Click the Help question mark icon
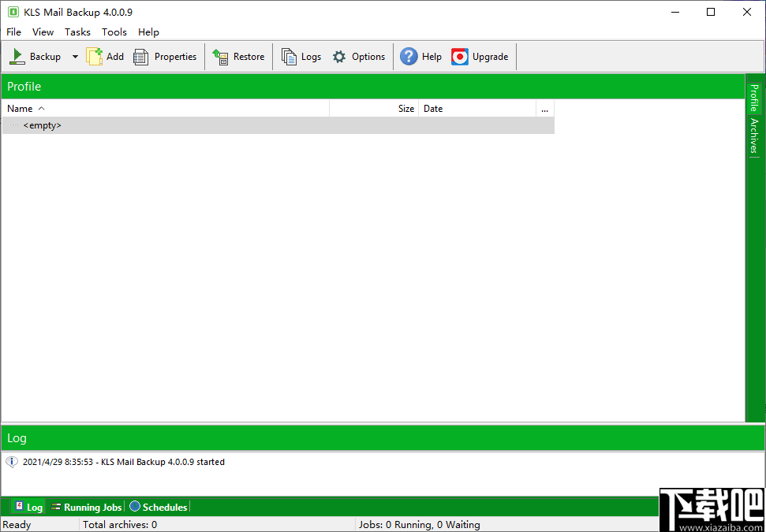This screenshot has width=766, height=532. tap(409, 57)
